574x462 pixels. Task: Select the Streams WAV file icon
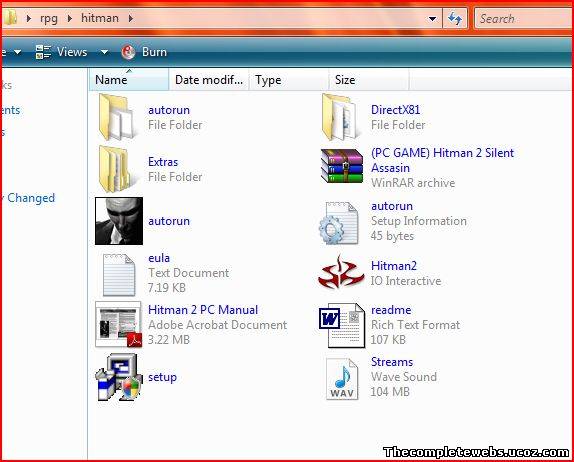coord(342,379)
